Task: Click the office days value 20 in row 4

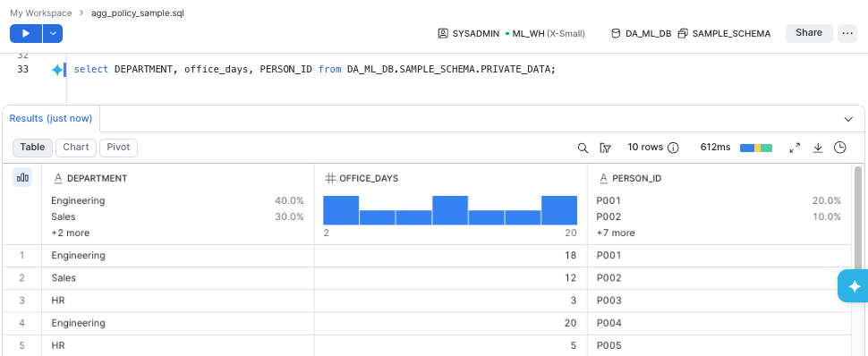Action: pos(451,323)
